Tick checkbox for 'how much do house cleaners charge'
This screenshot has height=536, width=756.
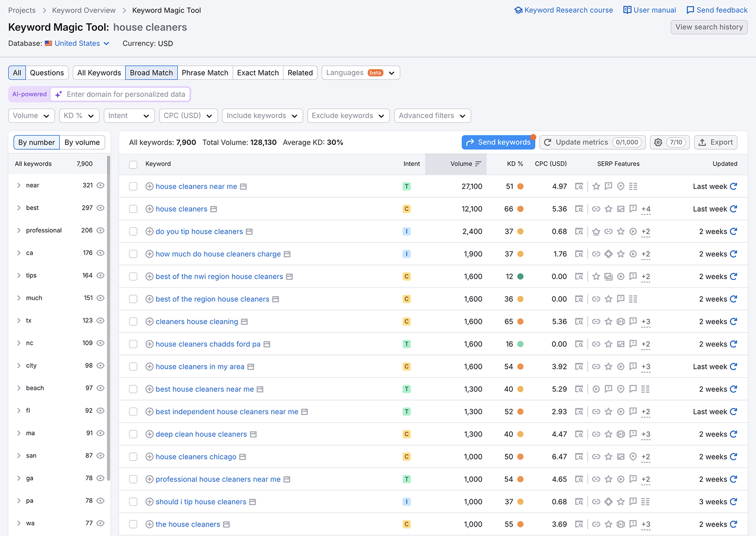[x=133, y=254]
